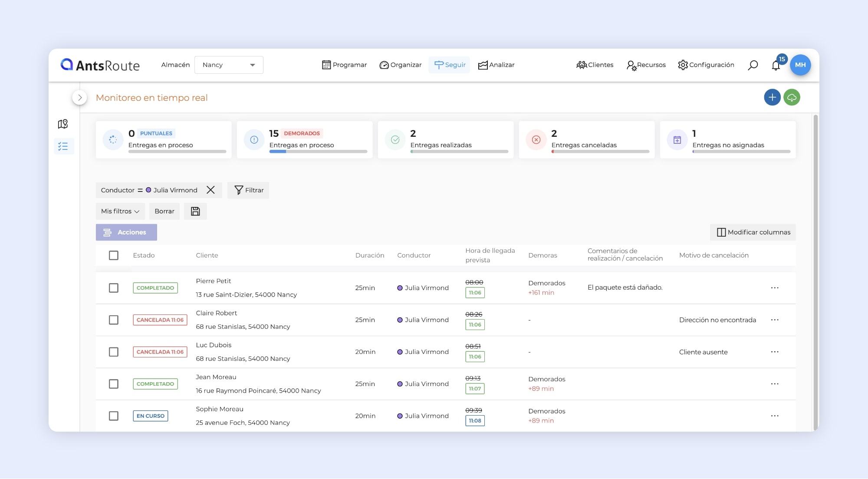Open the Analizar menu item
Image resolution: width=868 pixels, height=479 pixels.
tap(496, 65)
